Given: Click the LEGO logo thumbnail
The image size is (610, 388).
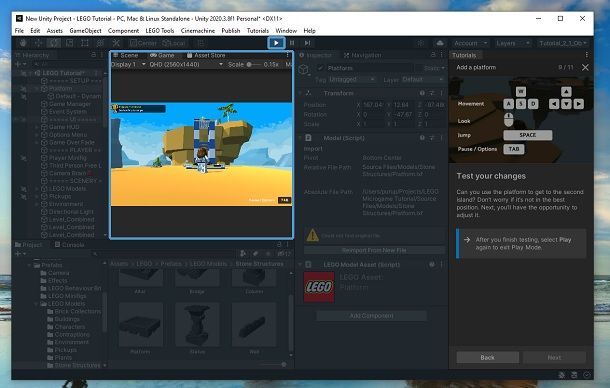Looking at the screenshot, I should pyautogui.click(x=319, y=287).
